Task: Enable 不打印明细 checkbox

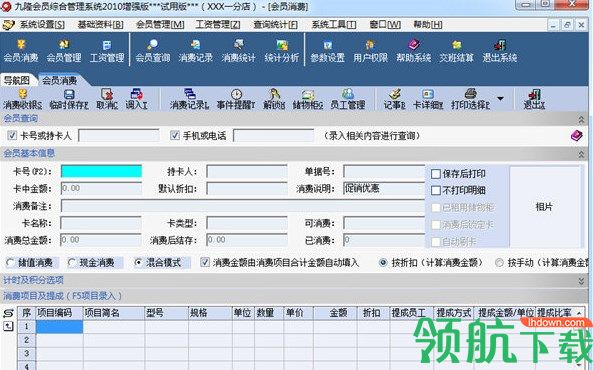Action: point(436,190)
